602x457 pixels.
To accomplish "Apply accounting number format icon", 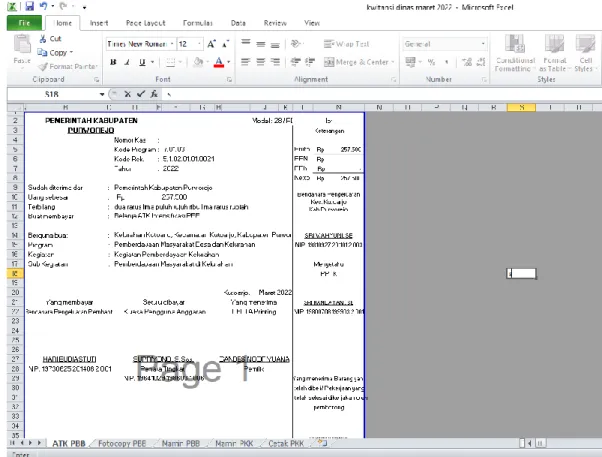I will [410, 62].
